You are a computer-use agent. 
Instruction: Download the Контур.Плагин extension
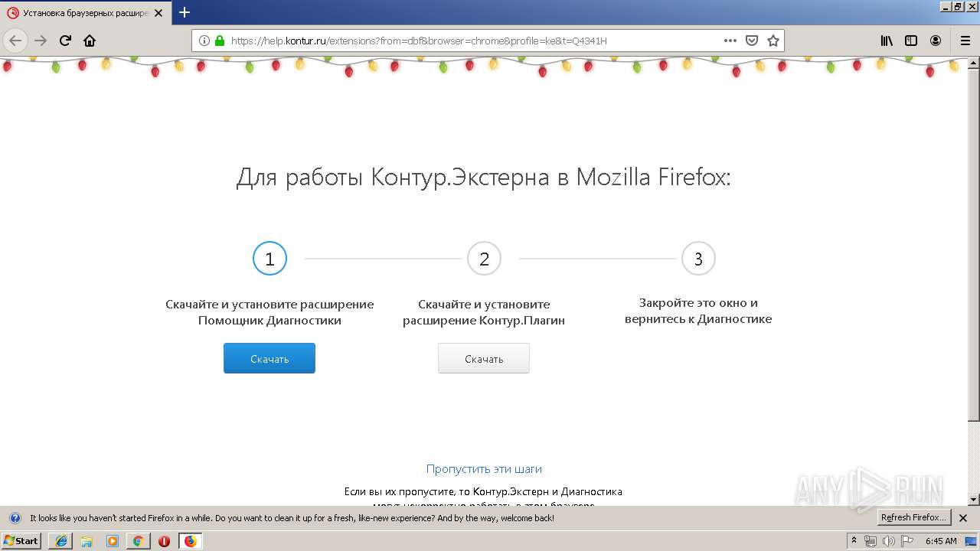coord(484,358)
